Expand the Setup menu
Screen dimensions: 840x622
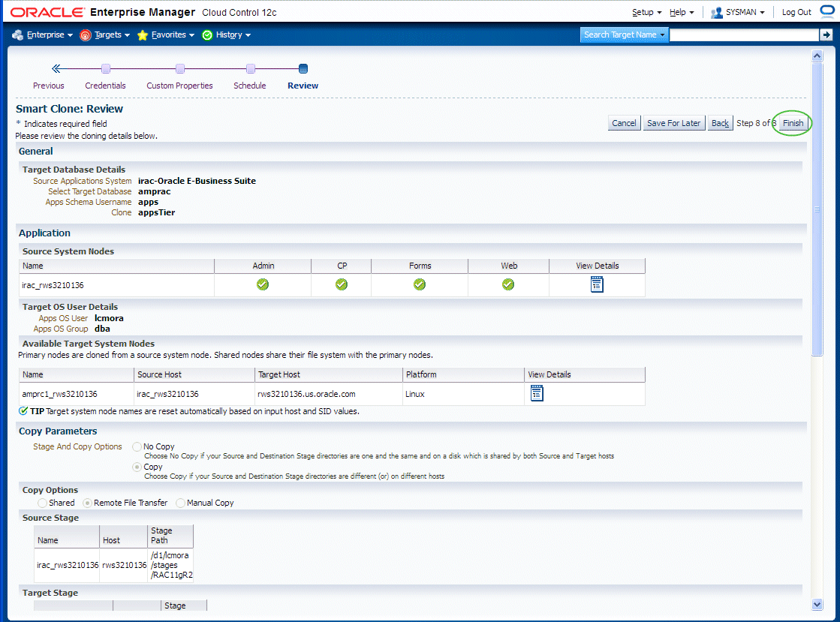pyautogui.click(x=646, y=12)
